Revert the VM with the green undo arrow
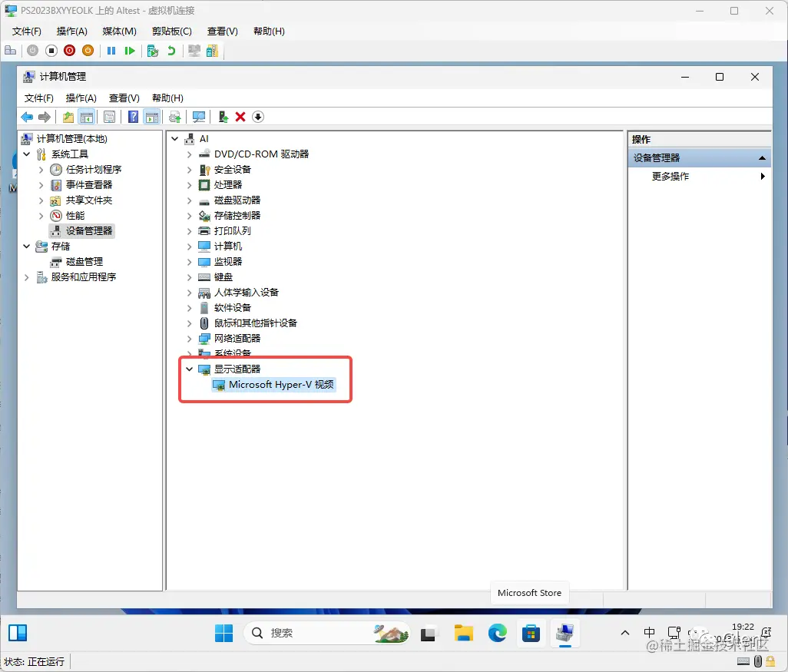Viewport: 788px width, 672px height. coord(171,51)
